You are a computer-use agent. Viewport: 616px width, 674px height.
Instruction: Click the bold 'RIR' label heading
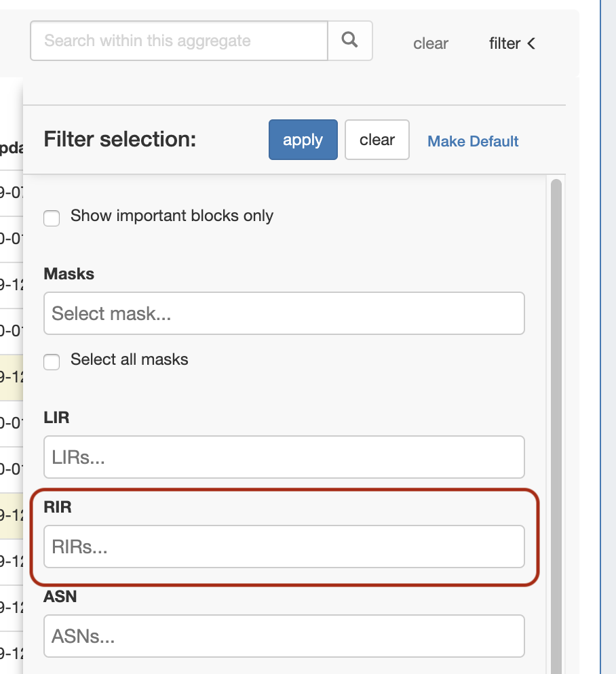[57, 507]
